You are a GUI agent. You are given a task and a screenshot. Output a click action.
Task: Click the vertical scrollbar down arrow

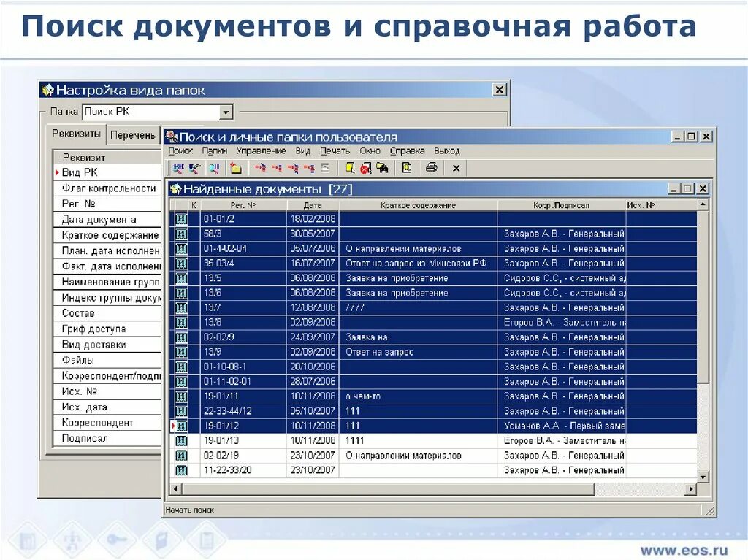[703, 477]
